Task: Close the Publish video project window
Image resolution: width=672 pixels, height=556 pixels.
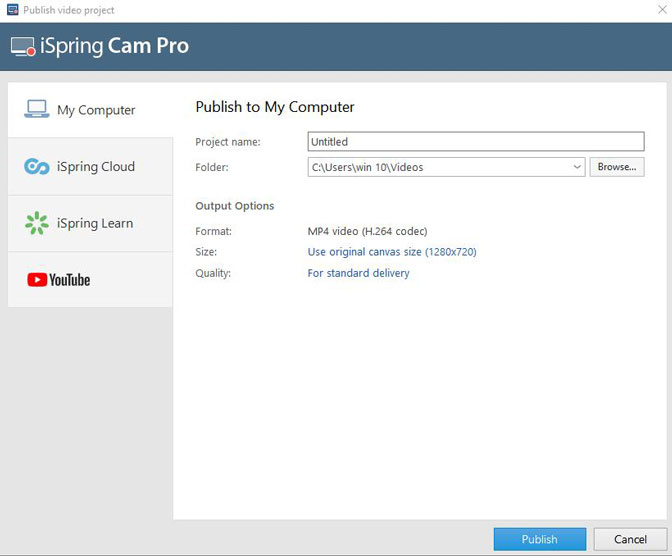Action: coord(662,9)
